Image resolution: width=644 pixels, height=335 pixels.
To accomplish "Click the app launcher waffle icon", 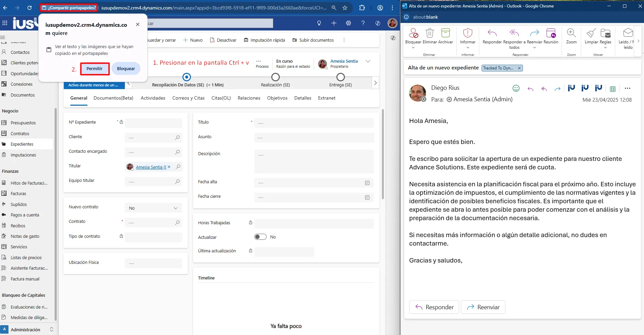I will pos(5,23).
